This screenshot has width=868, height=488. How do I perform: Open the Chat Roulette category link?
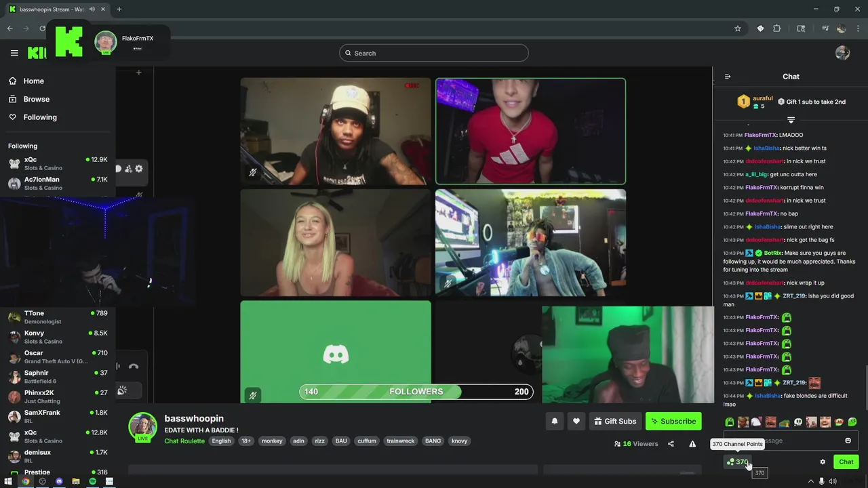[184, 441]
